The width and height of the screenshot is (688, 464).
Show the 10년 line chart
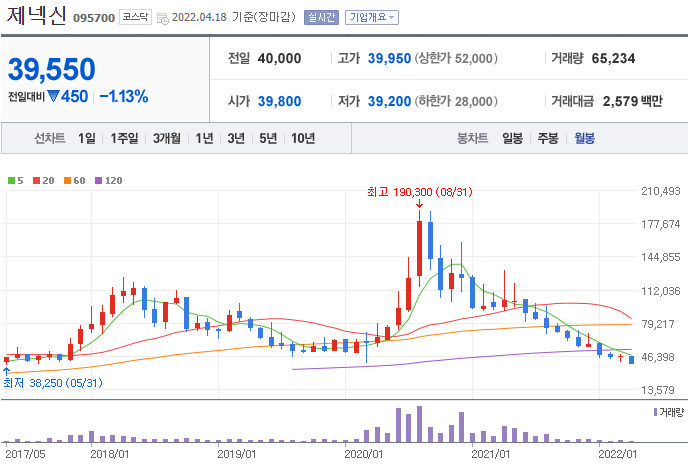[x=303, y=138]
